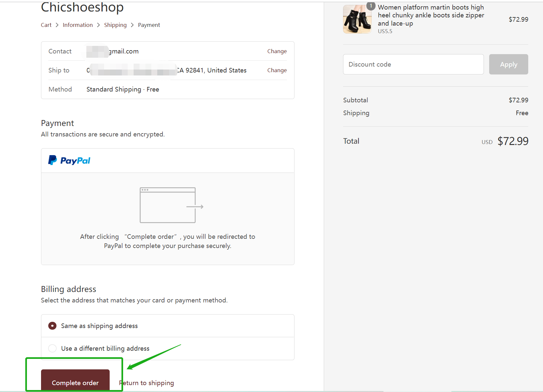Apply the discount code
543x392 pixels.
(509, 64)
